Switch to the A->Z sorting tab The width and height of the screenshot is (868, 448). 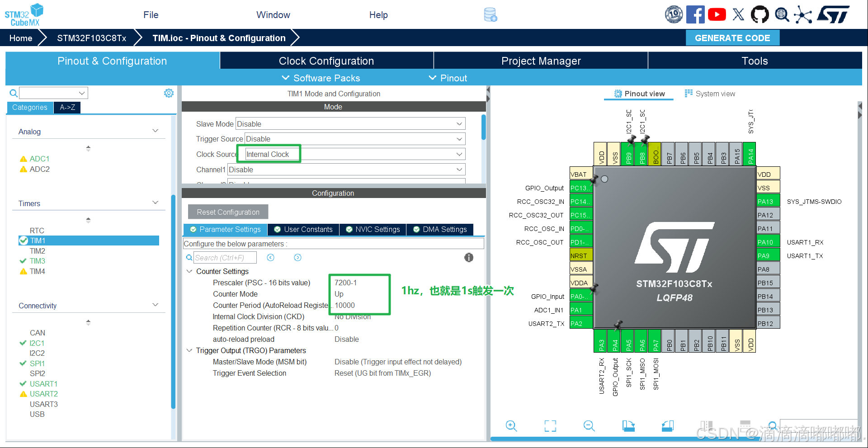tap(67, 108)
